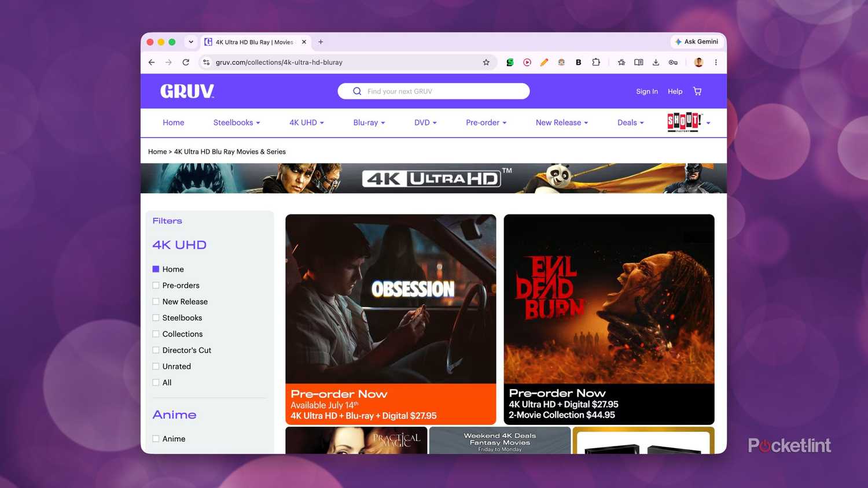Open the Home nav menu item
The image size is (868, 488).
click(x=174, y=123)
